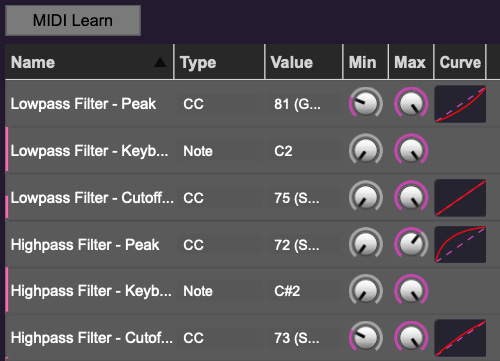Screen dimensions: 500x361
Task: Open Type dropdown showing Note for Lowpass Keyboard
Action: pos(219,151)
